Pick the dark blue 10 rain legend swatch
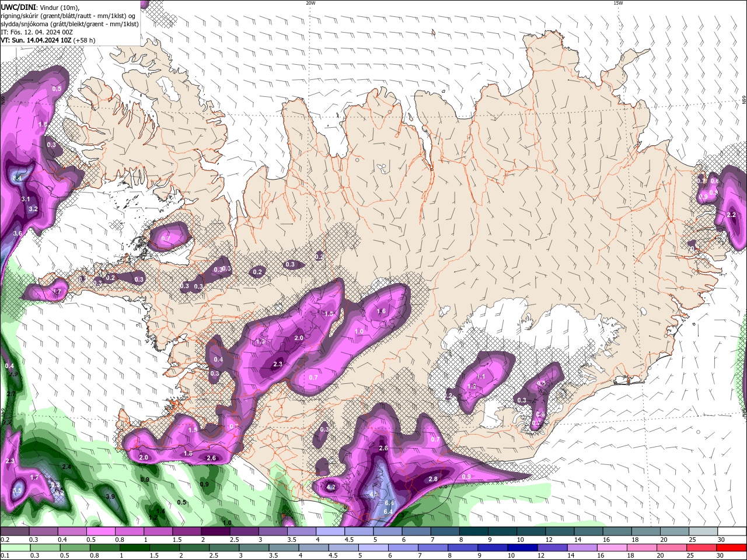The width and height of the screenshot is (747, 560). tap(521, 547)
